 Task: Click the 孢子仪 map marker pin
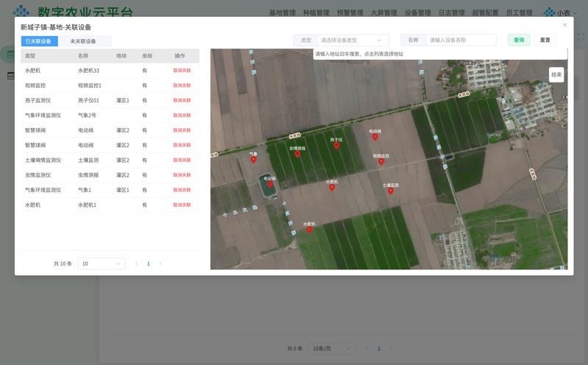pos(337,145)
